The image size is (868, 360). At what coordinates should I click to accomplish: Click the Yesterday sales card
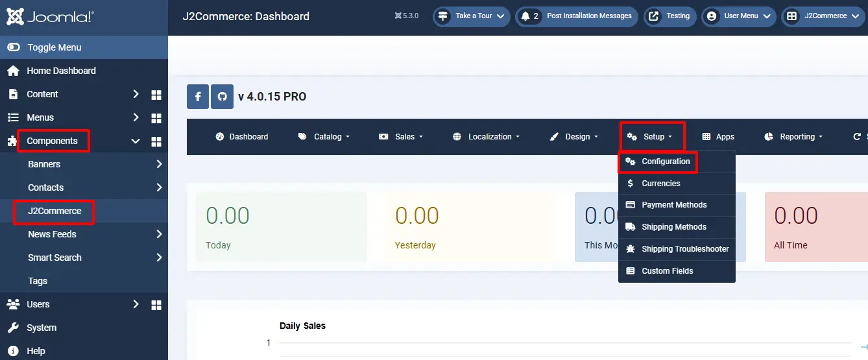(x=470, y=226)
